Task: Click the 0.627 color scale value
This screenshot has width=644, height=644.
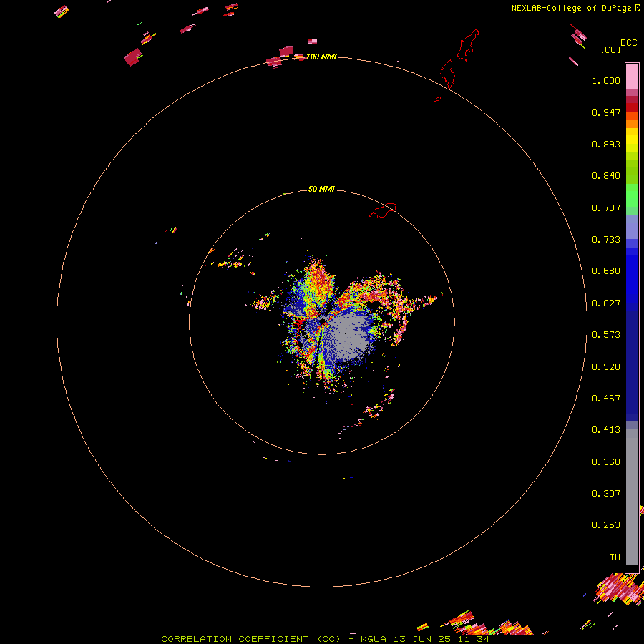Action: click(606, 303)
